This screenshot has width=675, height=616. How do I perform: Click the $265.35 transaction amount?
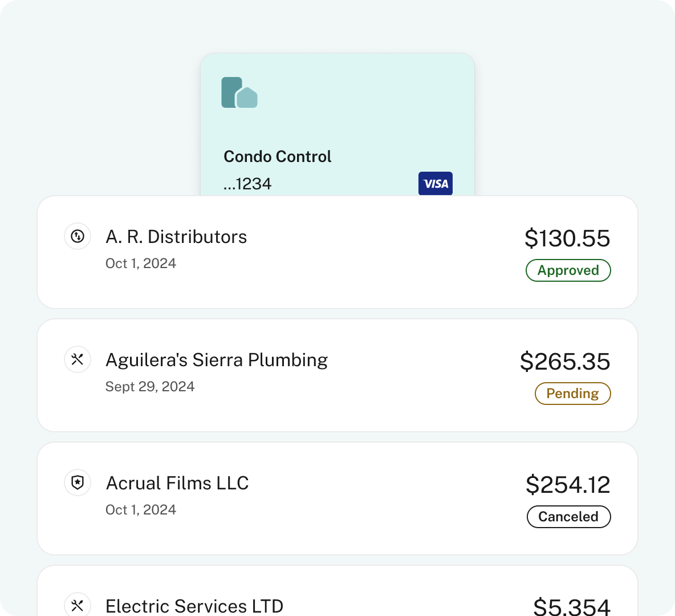(x=565, y=362)
